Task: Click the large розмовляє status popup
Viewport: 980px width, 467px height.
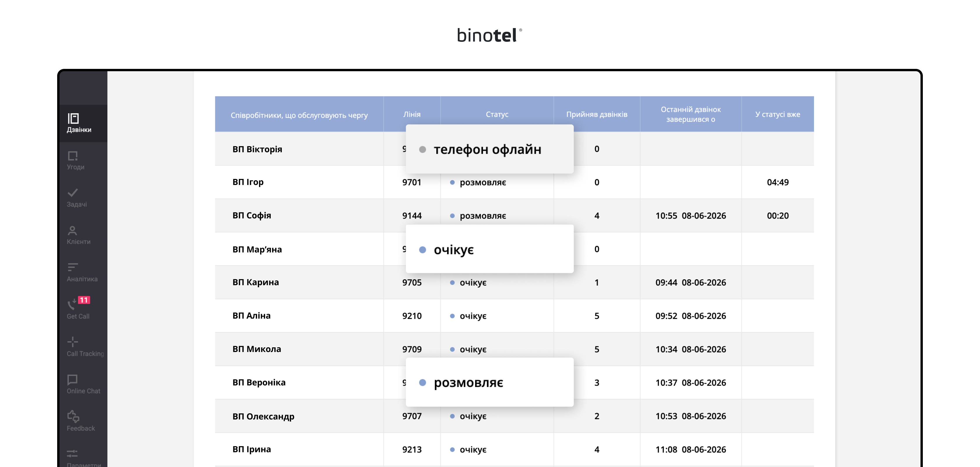Action: (x=490, y=382)
